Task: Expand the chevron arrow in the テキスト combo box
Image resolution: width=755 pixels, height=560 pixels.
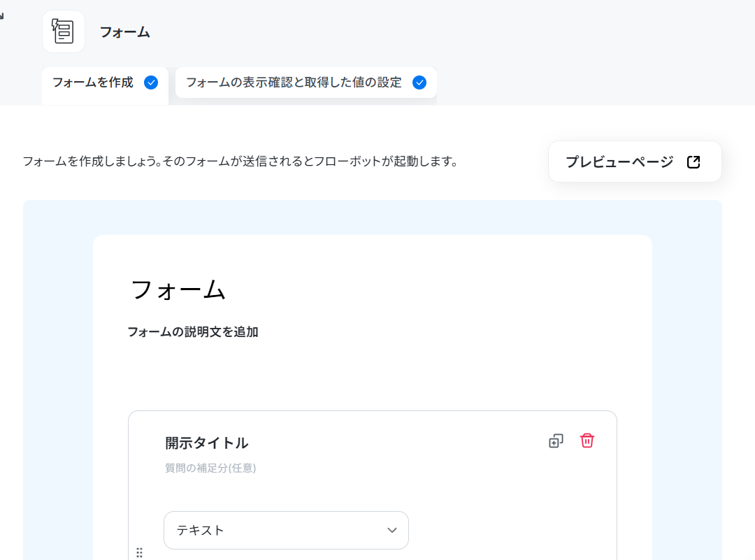Action: click(392, 530)
